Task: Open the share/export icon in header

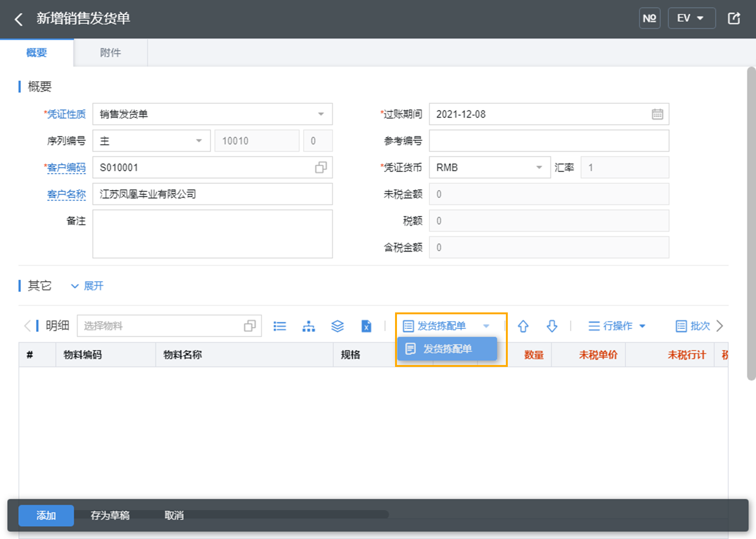Action: pos(734,18)
